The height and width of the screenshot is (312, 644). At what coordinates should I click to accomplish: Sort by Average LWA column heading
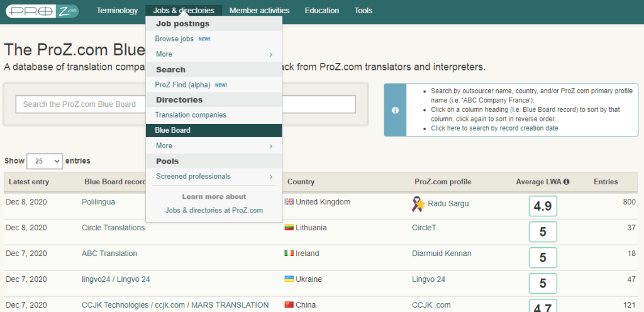pyautogui.click(x=538, y=182)
